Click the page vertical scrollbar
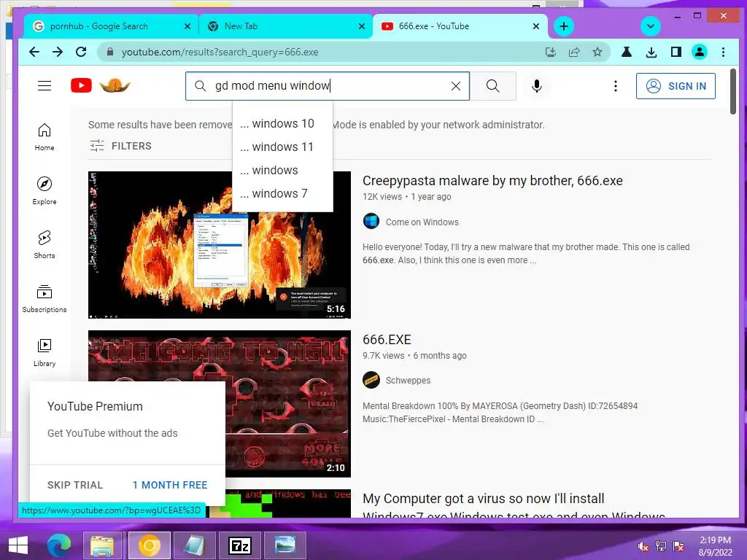Viewport: 747px width, 560px height. click(x=732, y=91)
